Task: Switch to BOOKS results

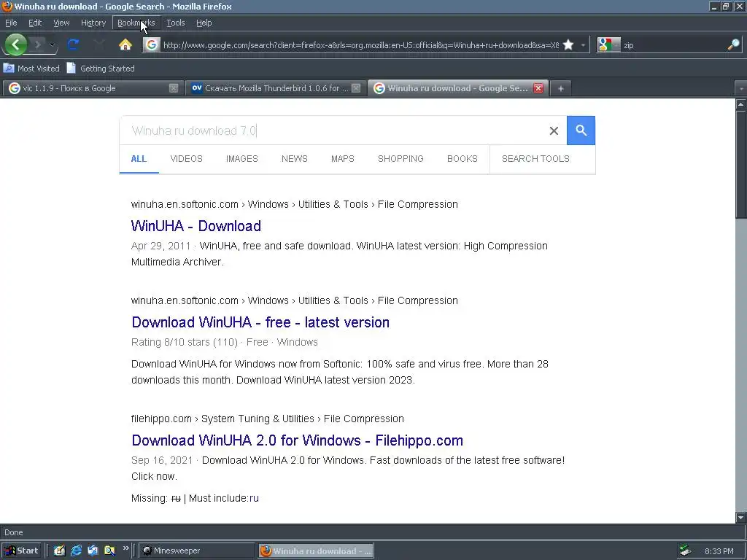Action: [x=462, y=158]
